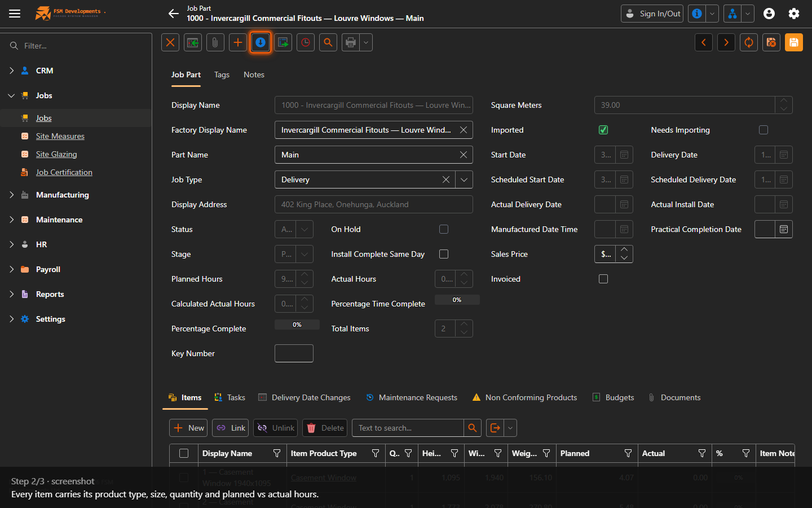Toggle the Invoiced checkbox

click(603, 279)
